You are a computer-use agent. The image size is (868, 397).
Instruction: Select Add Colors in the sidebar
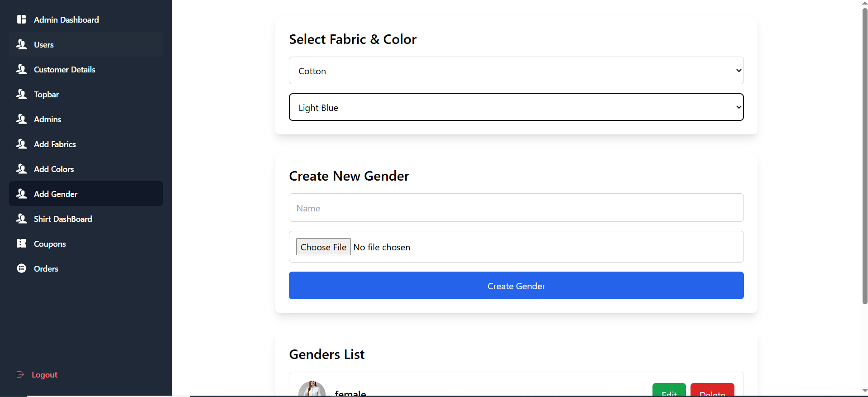click(53, 169)
